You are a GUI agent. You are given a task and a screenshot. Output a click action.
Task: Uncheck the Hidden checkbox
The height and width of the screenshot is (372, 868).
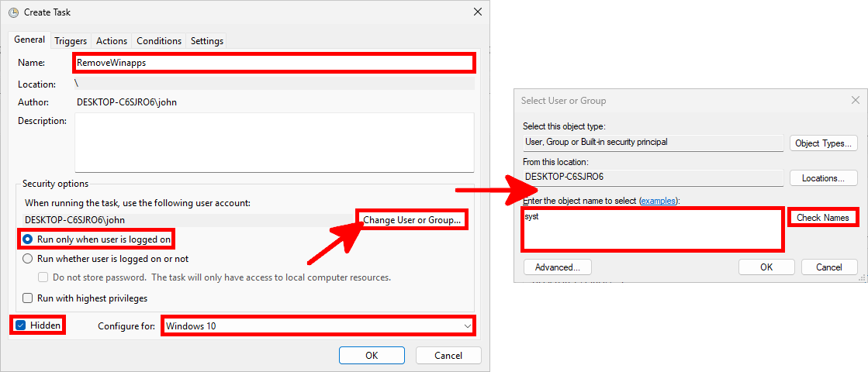click(21, 325)
